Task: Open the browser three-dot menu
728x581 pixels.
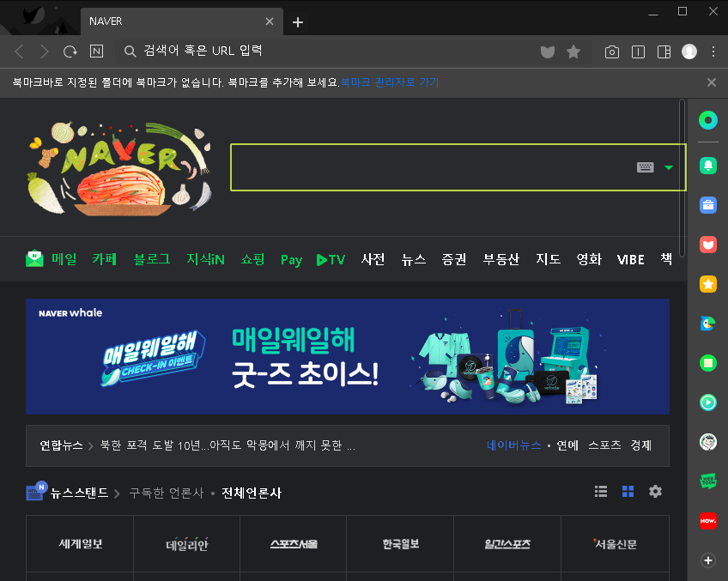Action: (713, 51)
